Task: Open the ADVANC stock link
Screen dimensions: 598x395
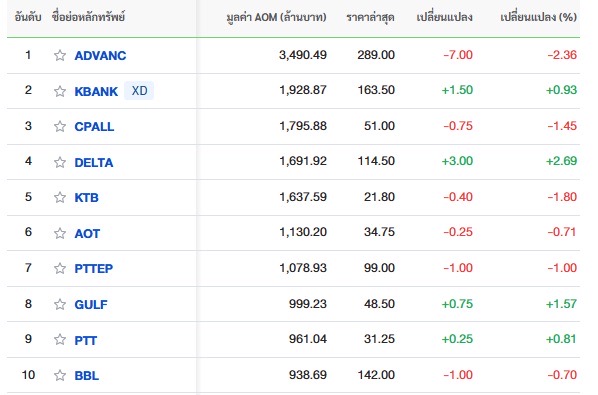Action: tap(100, 56)
